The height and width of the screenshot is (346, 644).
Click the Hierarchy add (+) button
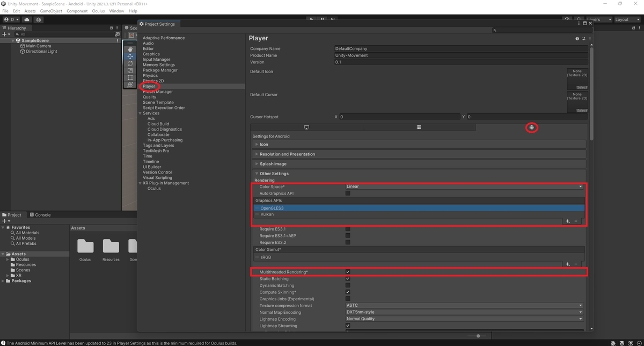tap(5, 34)
